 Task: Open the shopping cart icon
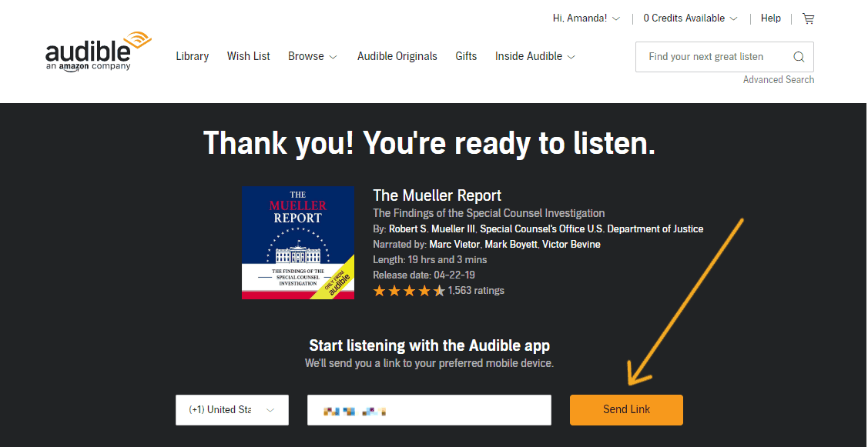point(808,18)
